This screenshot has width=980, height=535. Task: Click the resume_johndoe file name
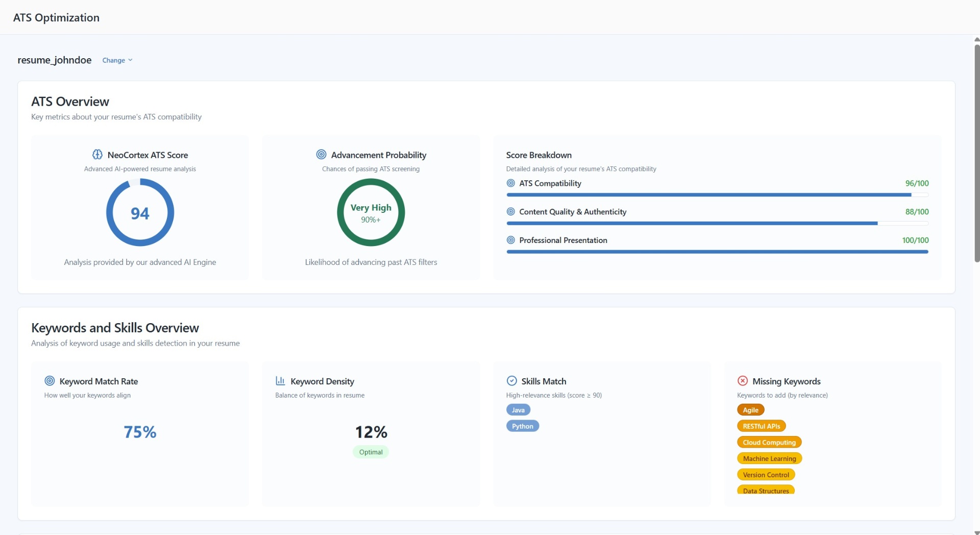pyautogui.click(x=55, y=60)
